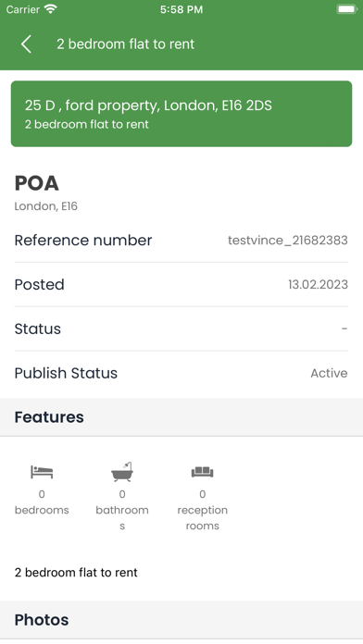The width and height of the screenshot is (363, 644).
Task: Open the Features section header
Action: 181,417
